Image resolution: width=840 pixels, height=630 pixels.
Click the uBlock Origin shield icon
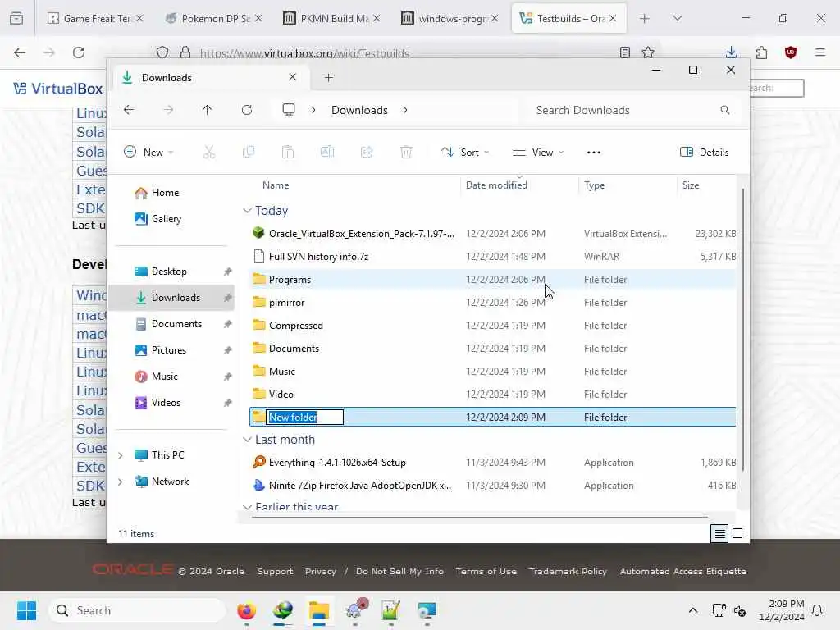[x=791, y=52]
